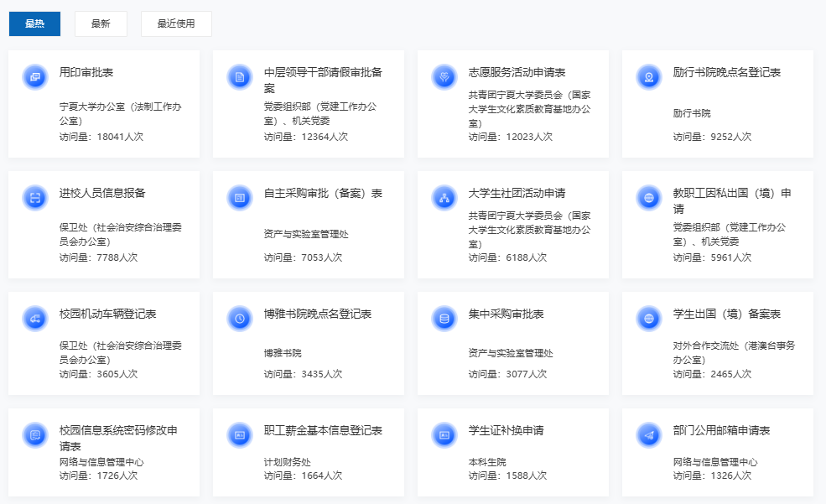Open the 职工薪金基本信息登记表 title link

[x=323, y=431]
